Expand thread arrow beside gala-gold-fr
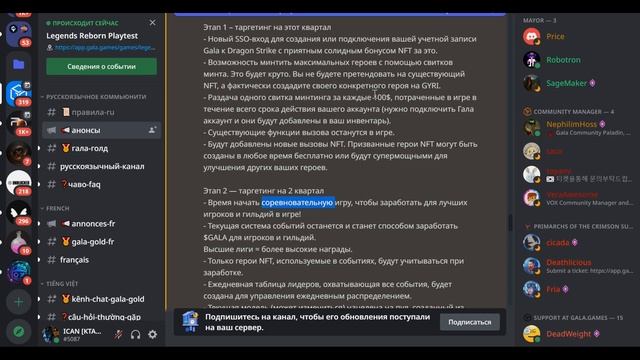The width and height of the screenshot is (640, 360). [x=40, y=242]
